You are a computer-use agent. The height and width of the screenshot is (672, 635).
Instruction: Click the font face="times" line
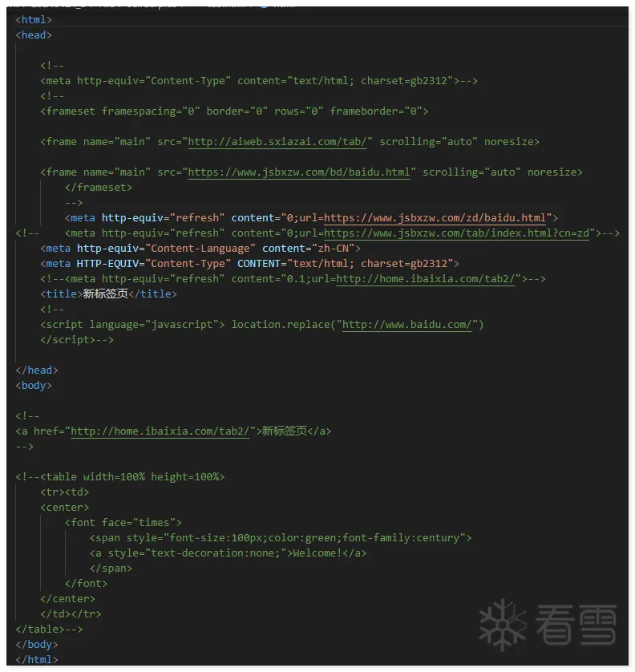(123, 523)
